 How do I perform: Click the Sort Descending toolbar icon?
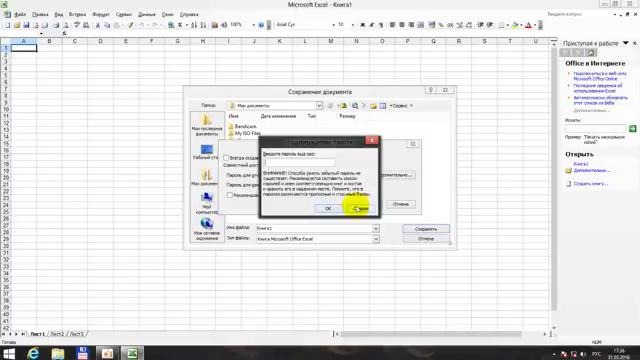point(203,25)
